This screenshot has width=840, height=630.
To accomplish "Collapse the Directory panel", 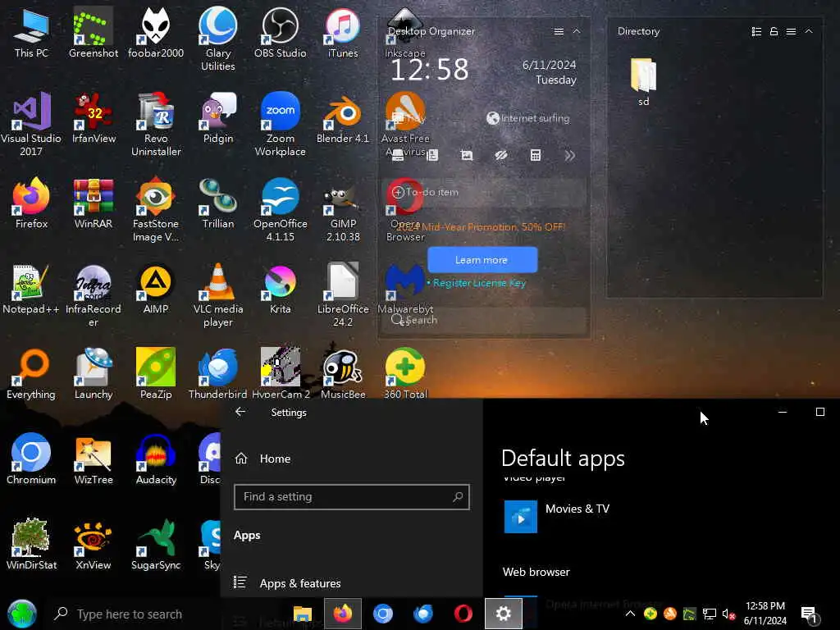I will pyautogui.click(x=809, y=32).
